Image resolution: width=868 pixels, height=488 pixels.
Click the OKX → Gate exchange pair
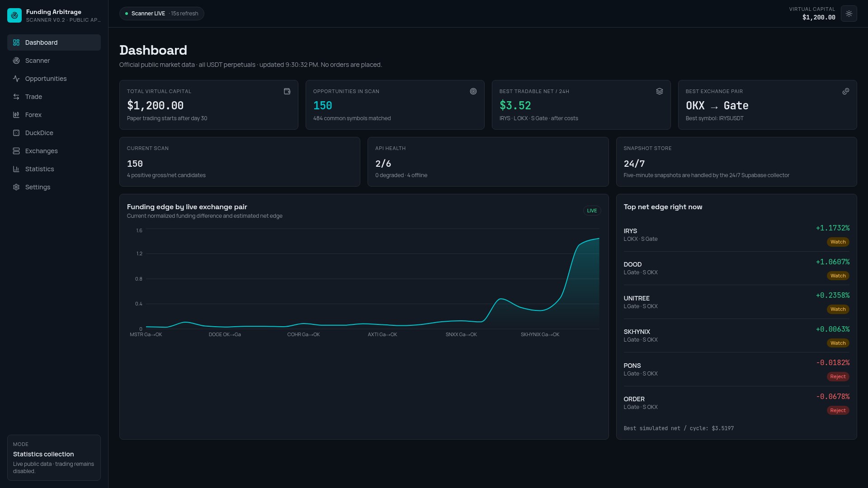tap(717, 106)
